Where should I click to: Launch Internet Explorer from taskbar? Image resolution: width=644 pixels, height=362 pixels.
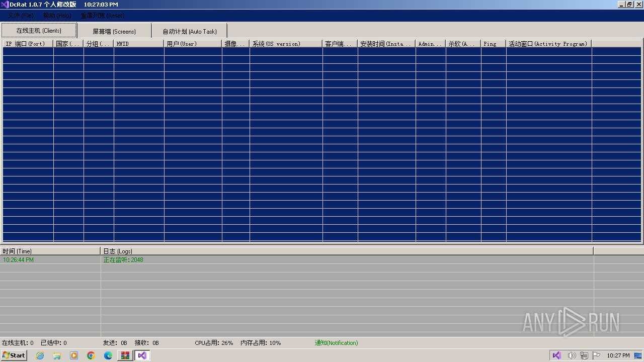pos(40,355)
